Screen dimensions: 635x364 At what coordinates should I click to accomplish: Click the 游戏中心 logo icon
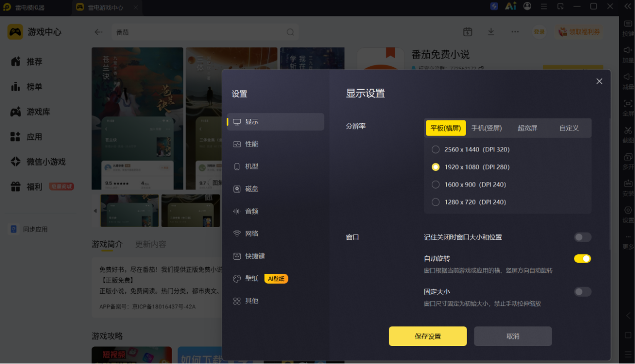[x=16, y=32]
